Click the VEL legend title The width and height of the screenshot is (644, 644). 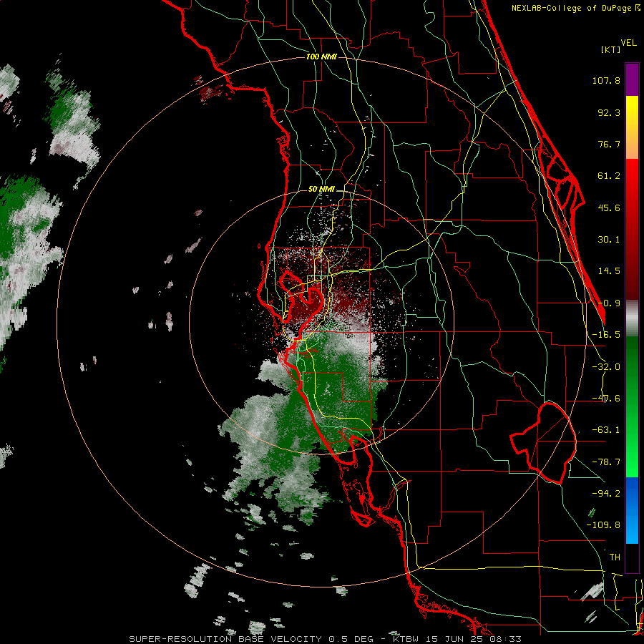pos(628,43)
